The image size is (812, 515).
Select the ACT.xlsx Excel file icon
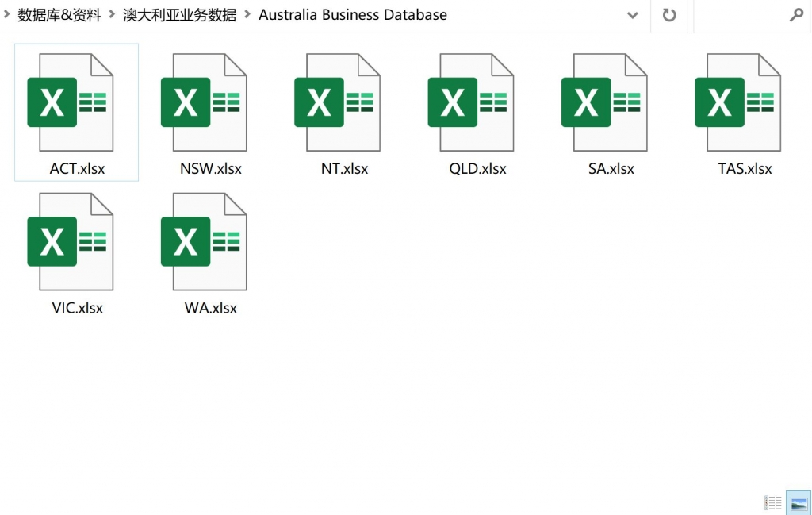(71, 102)
